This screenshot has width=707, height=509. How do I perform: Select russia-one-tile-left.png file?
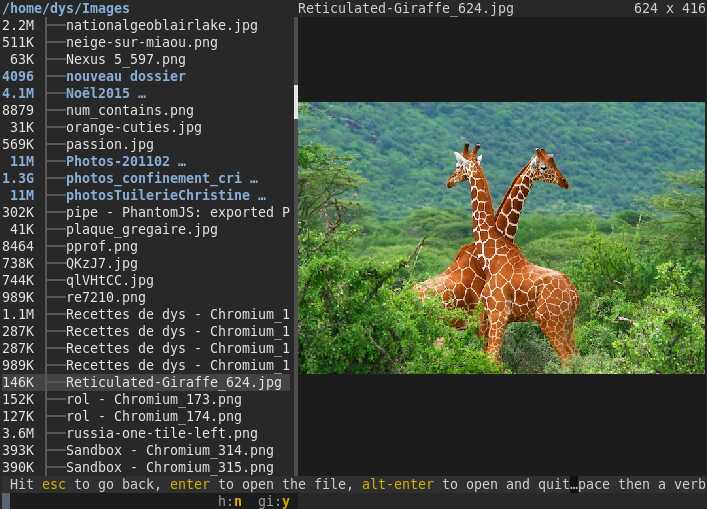click(162, 433)
